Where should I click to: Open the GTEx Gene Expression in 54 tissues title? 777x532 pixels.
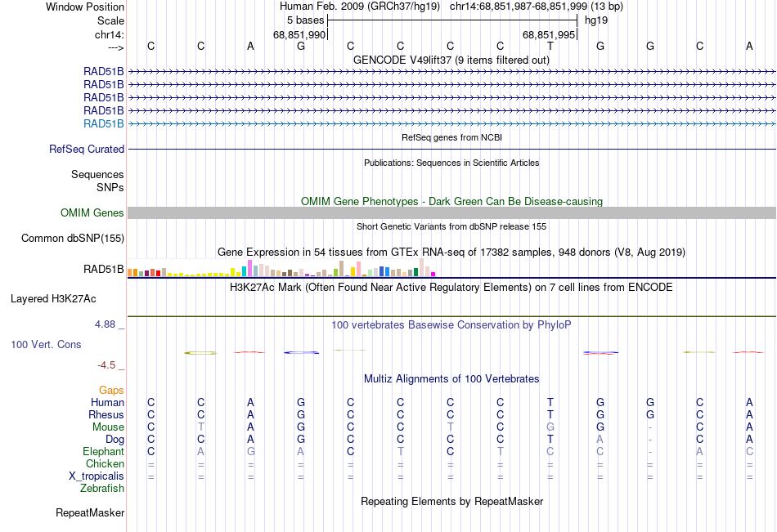click(x=451, y=253)
